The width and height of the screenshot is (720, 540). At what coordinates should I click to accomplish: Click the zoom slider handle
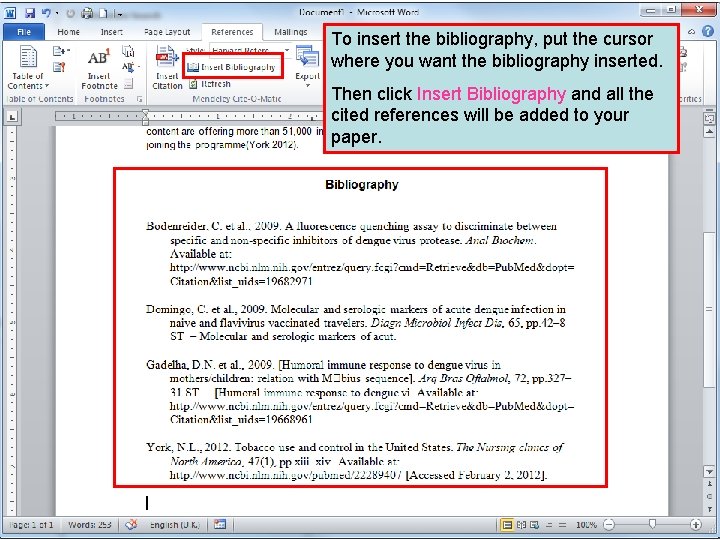652,524
